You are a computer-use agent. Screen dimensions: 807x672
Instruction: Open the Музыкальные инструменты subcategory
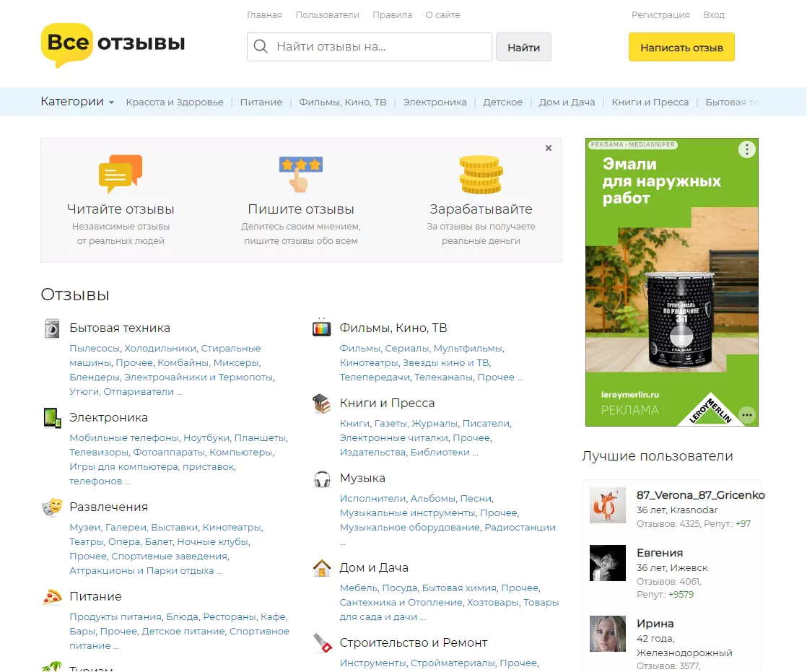(408, 513)
